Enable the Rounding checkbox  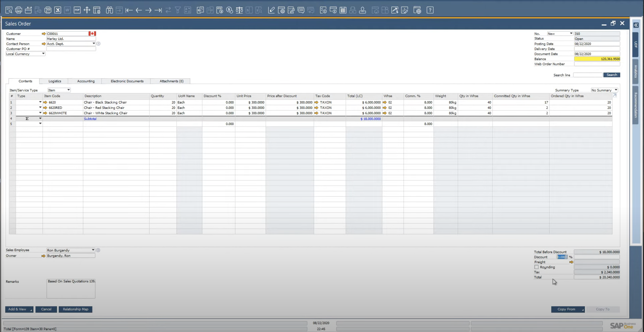[536, 267]
